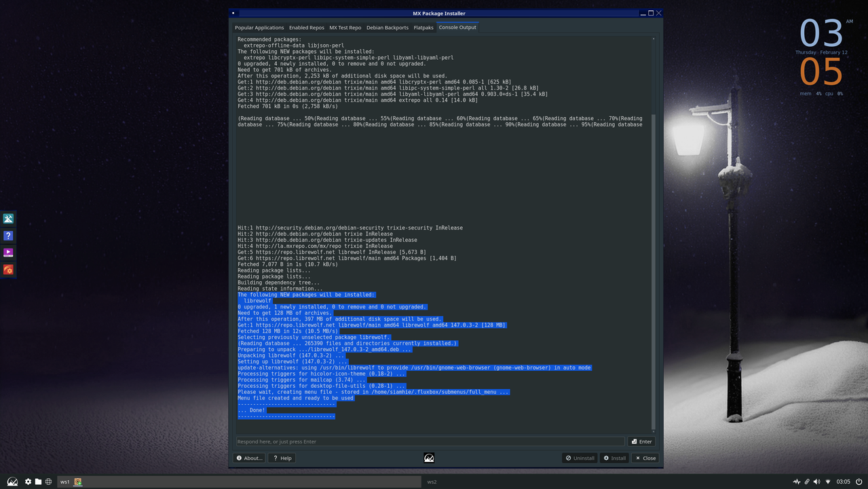
Task: Click 'Need to get 701 kB of archives.' line
Action: click(284, 70)
